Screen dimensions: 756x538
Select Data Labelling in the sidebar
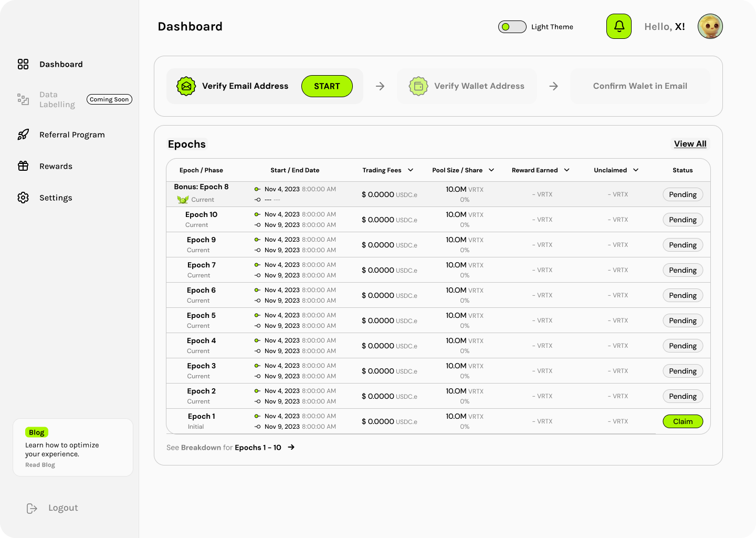click(57, 99)
